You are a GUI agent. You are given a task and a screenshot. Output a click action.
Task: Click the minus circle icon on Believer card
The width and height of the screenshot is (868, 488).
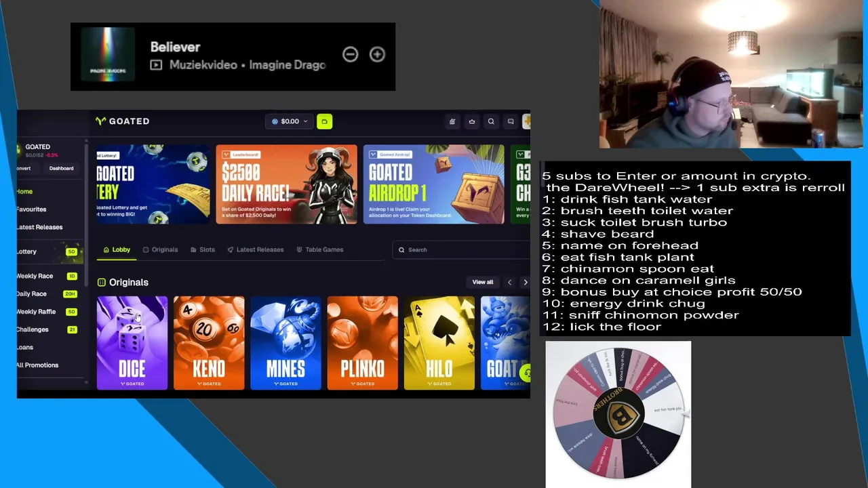(350, 54)
